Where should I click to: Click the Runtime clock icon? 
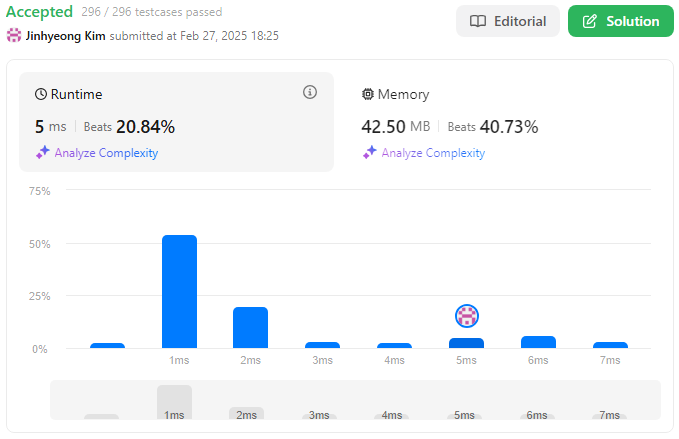pos(41,94)
